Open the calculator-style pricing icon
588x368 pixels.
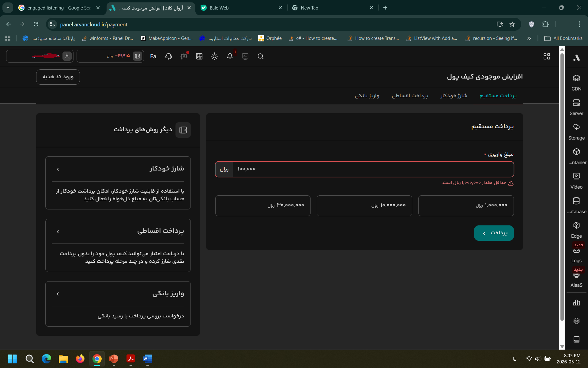click(199, 56)
